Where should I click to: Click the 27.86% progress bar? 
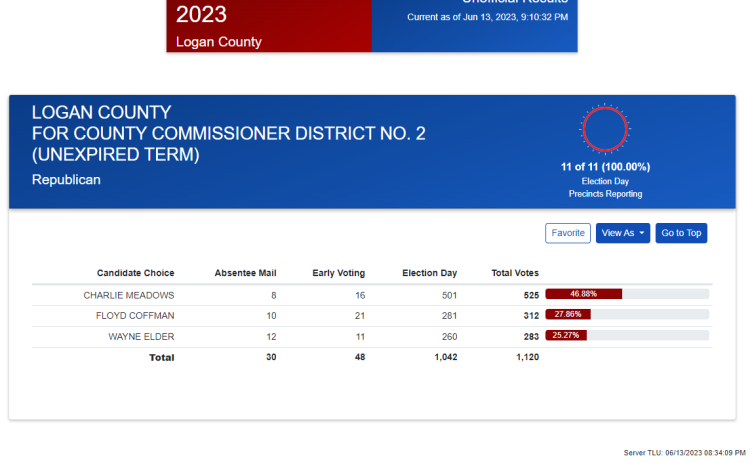(627, 314)
